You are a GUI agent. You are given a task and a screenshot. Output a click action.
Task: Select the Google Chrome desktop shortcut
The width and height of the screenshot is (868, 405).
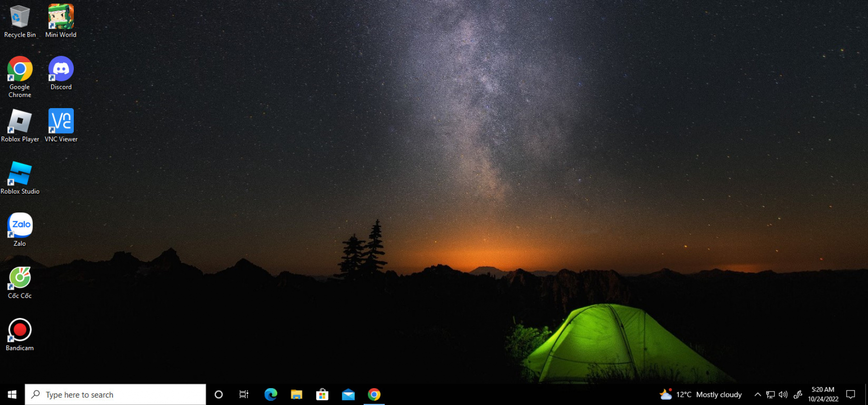click(20, 77)
